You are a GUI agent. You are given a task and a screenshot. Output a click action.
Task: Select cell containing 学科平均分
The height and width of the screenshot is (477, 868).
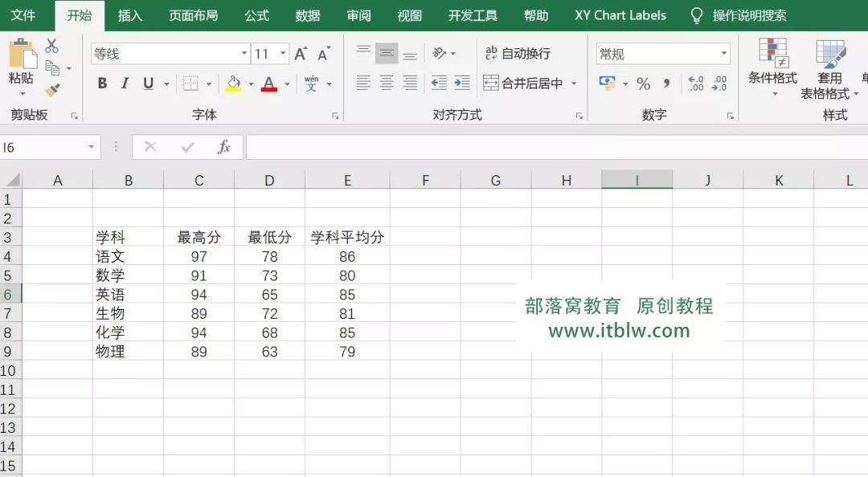347,237
